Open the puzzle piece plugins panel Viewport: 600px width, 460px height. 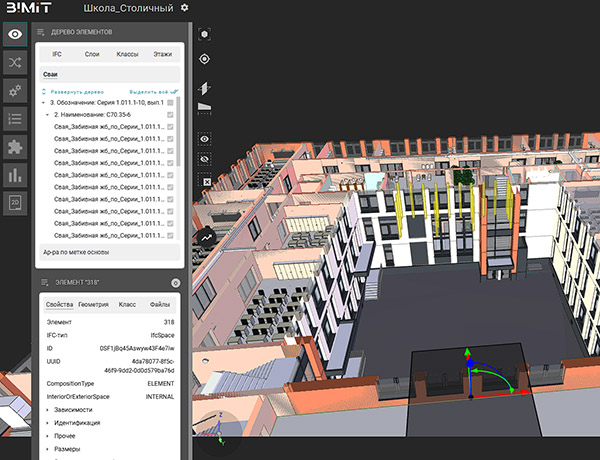point(16,146)
